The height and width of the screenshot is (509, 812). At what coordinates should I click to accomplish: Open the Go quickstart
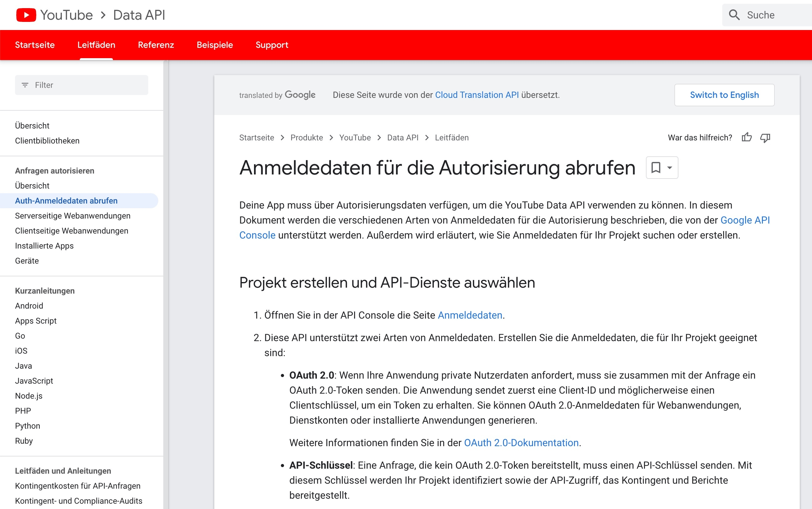(20, 335)
